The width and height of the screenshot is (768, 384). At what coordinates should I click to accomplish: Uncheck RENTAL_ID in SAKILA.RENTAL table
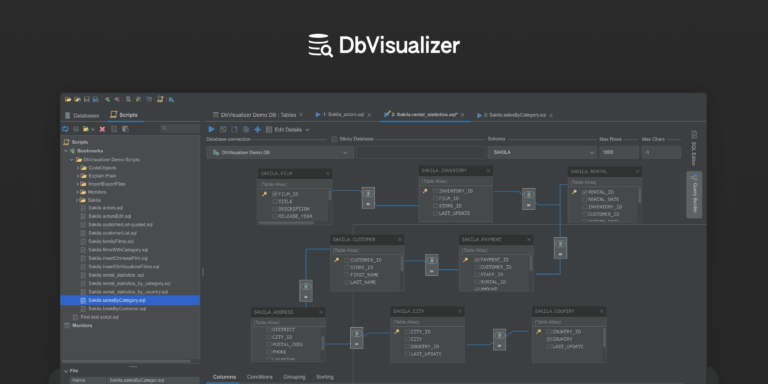[584, 192]
